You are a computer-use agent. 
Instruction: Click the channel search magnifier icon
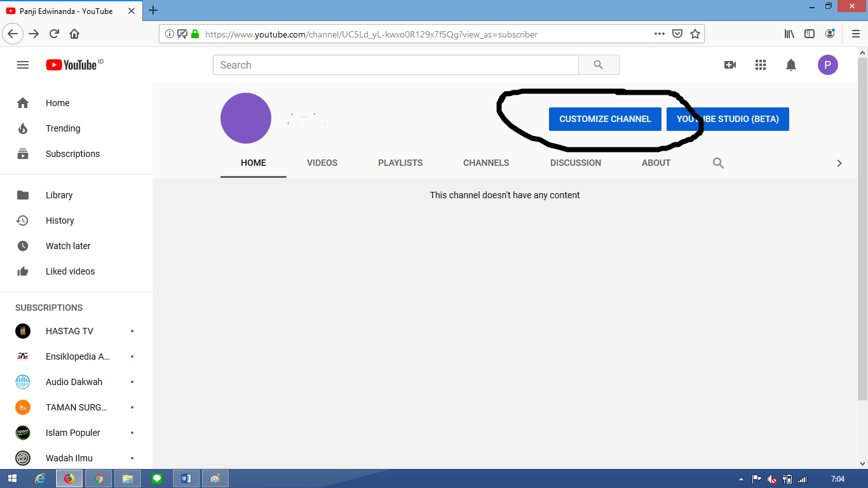719,163
